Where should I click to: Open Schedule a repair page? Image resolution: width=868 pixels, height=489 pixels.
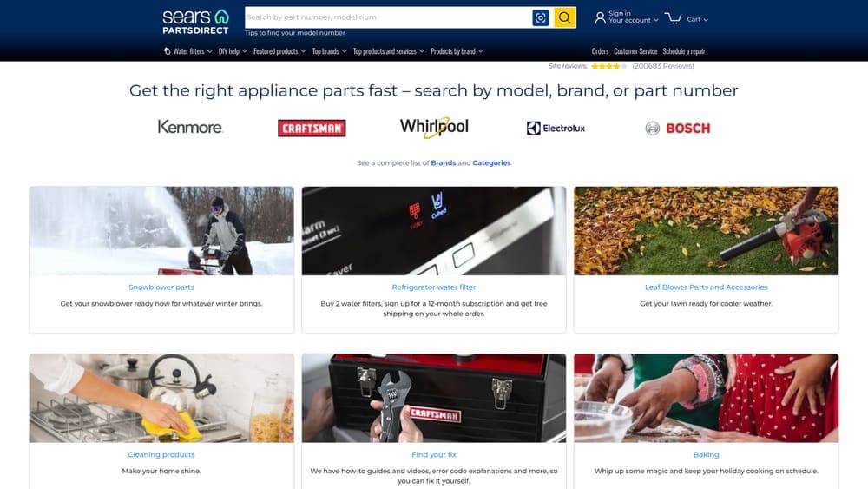(x=686, y=51)
